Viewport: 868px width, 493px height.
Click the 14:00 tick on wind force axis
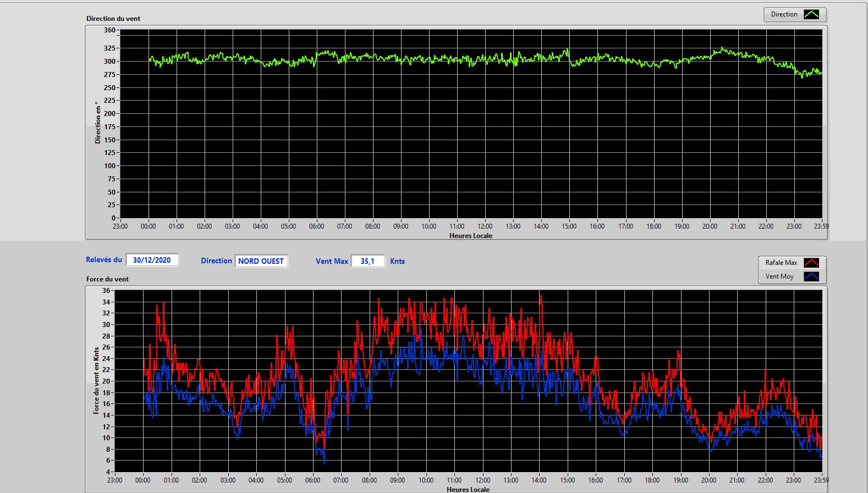(x=539, y=480)
